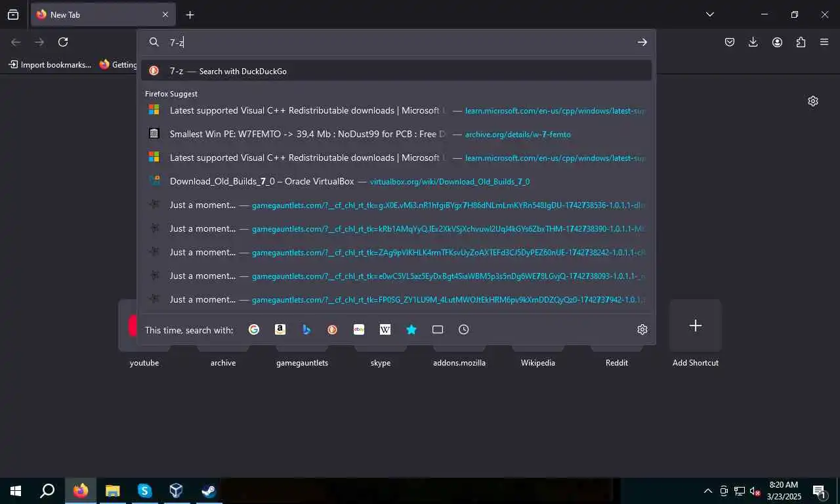Click the muted volume tray icon

coord(755,491)
